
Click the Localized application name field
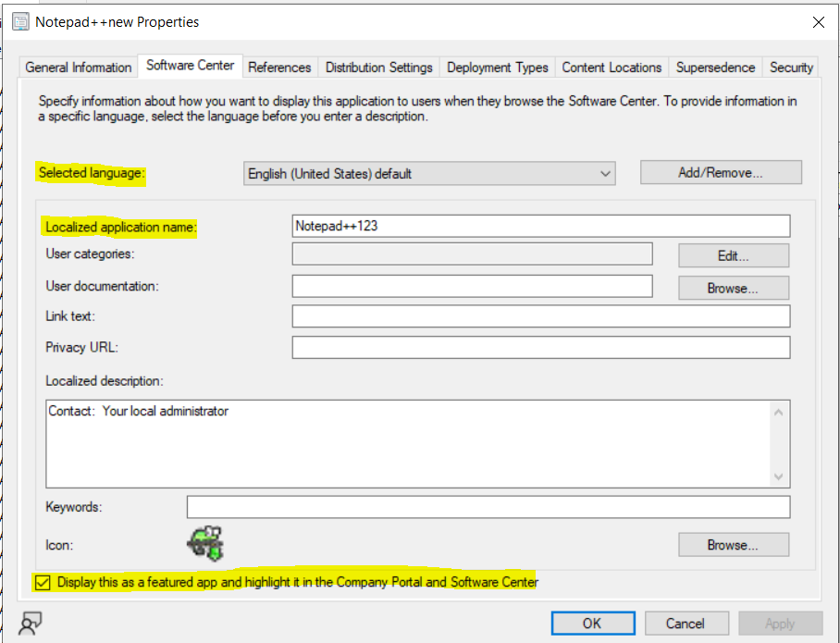pyautogui.click(x=541, y=226)
